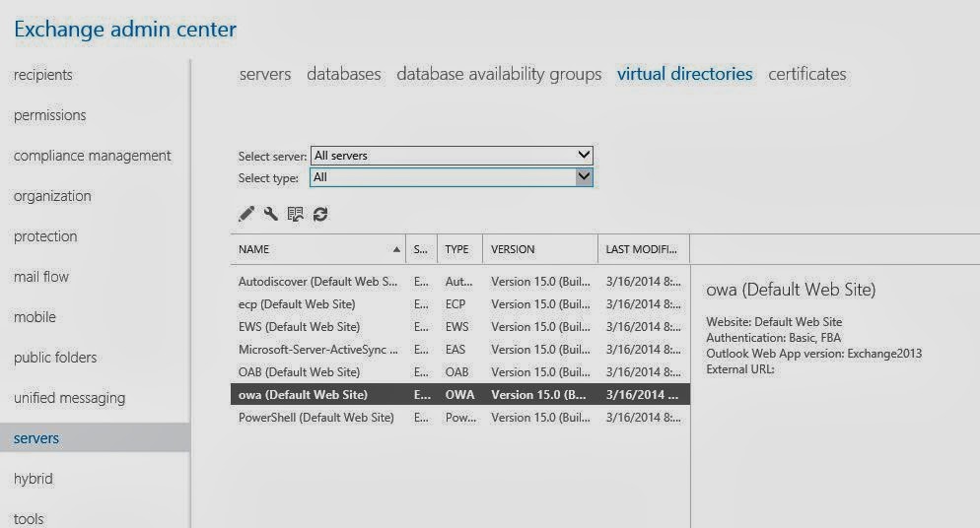Image resolution: width=980 pixels, height=528 pixels.
Task: Click the reset virtual directory icon
Action: [x=295, y=214]
